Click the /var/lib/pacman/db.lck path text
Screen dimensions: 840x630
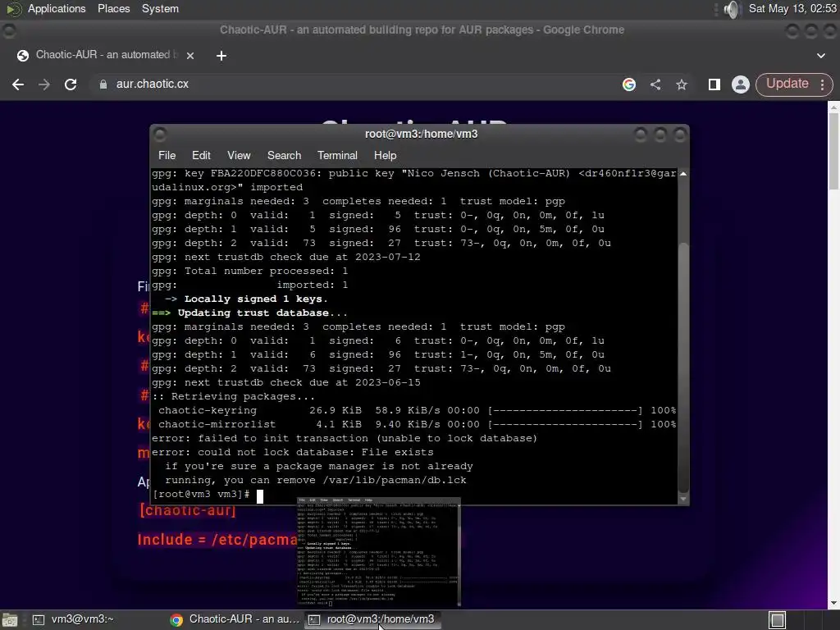395,480
